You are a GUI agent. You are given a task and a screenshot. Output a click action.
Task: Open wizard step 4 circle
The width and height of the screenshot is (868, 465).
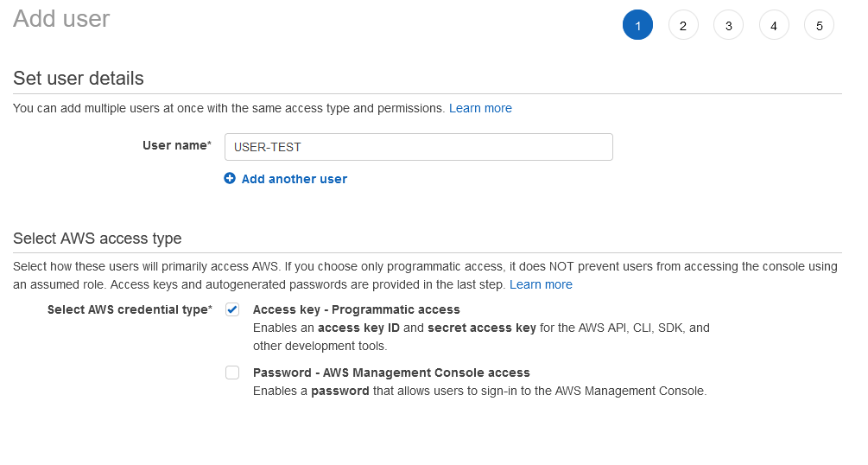(774, 25)
